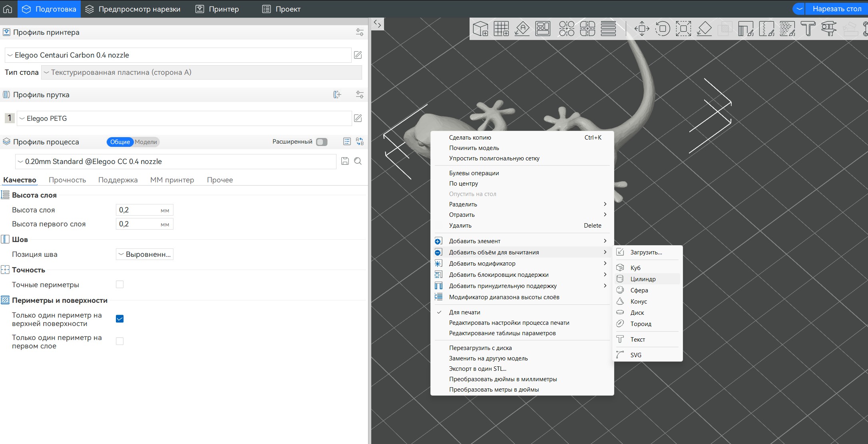Select the Lay on face tool
The image size is (868, 444).
(x=704, y=29)
